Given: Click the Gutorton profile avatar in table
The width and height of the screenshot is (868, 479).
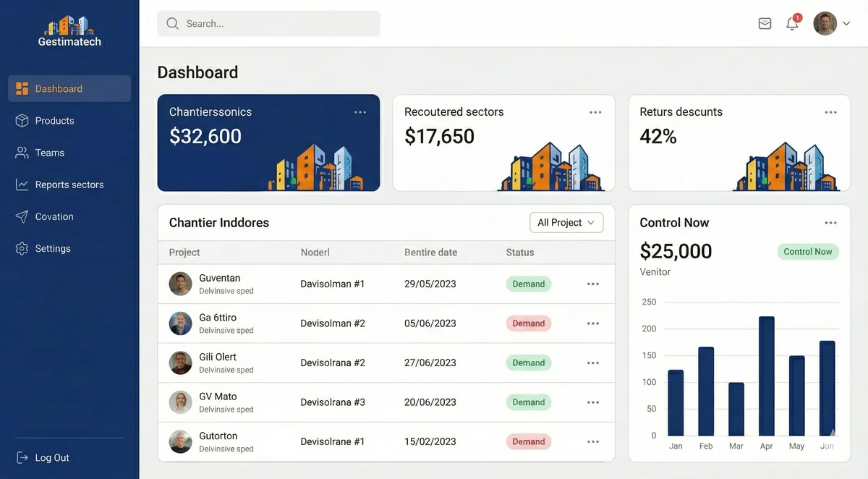Looking at the screenshot, I should click(180, 441).
